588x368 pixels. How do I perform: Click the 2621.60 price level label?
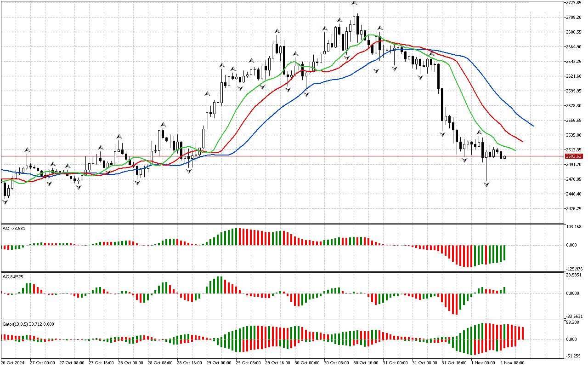(x=575, y=76)
